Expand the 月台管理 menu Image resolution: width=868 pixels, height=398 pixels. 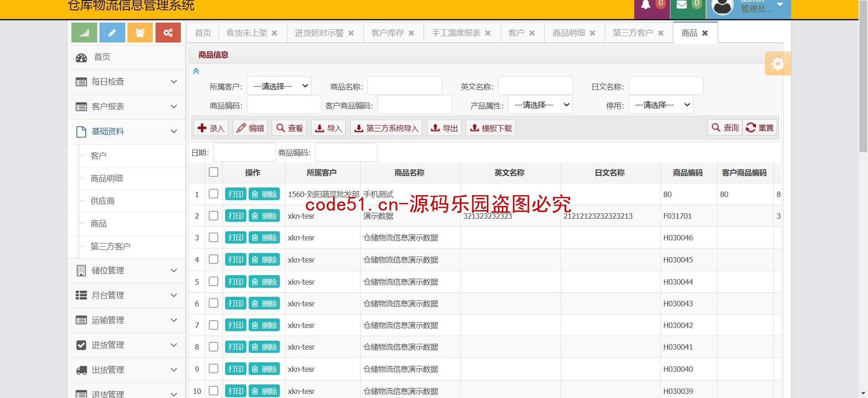[x=126, y=295]
